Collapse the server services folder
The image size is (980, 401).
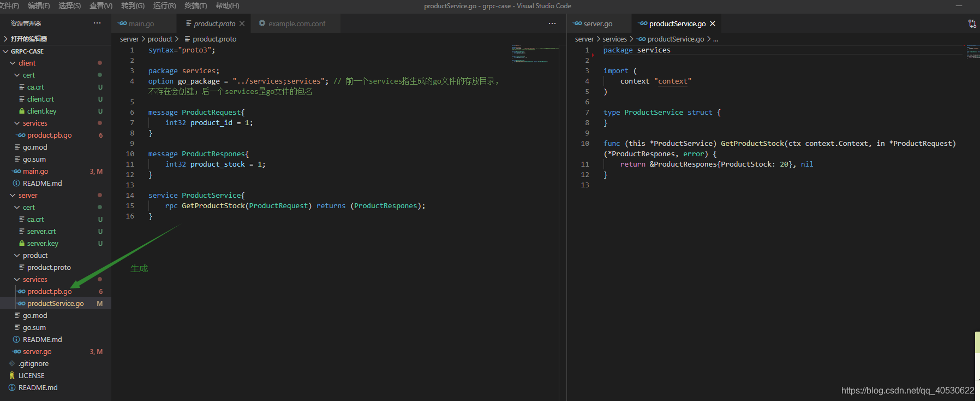coord(17,279)
